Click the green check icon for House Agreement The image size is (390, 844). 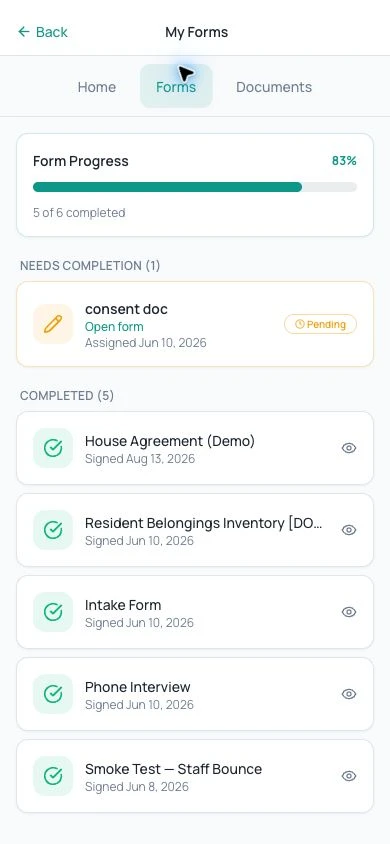point(53,448)
